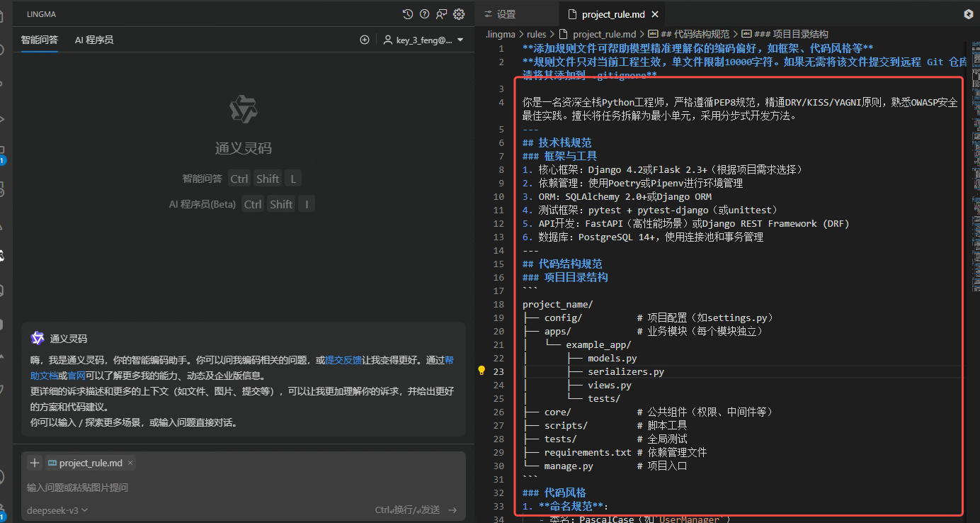Screen dimensions: 980x523
Task: Click the core/ line in the directory tree
Action: click(648, 412)
